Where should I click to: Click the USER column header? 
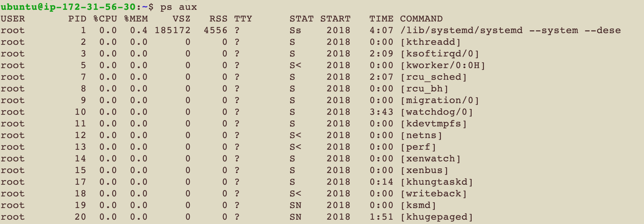click(13, 19)
